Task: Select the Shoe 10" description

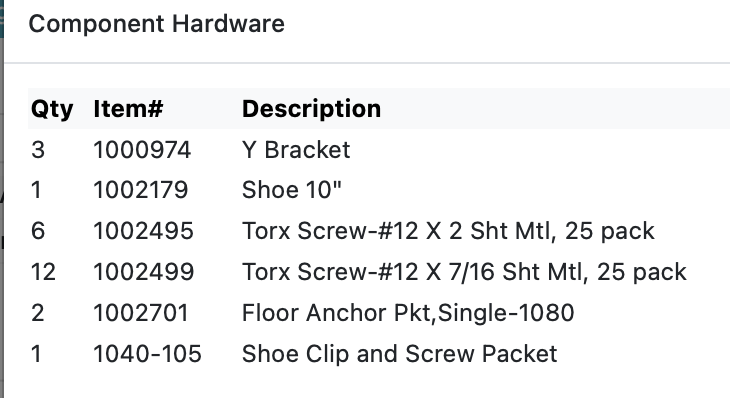Action: pyautogui.click(x=291, y=190)
